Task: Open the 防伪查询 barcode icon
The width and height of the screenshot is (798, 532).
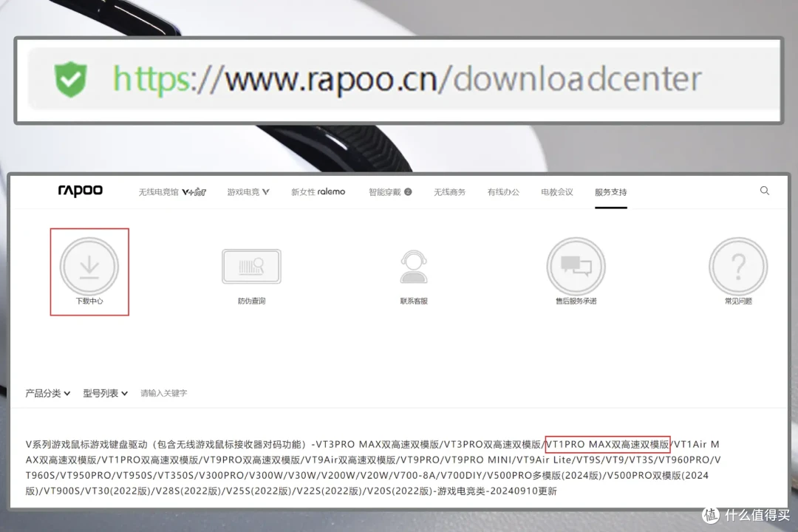Action: point(251,266)
